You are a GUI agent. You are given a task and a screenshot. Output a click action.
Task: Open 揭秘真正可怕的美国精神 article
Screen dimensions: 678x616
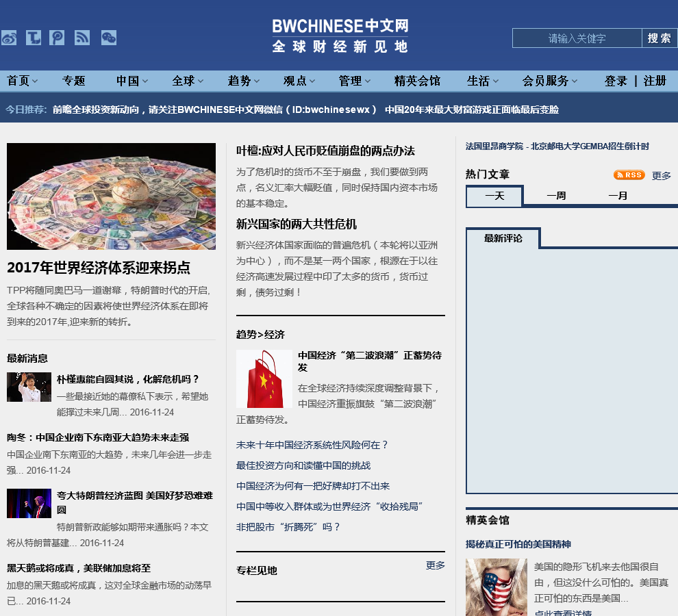[518, 544]
